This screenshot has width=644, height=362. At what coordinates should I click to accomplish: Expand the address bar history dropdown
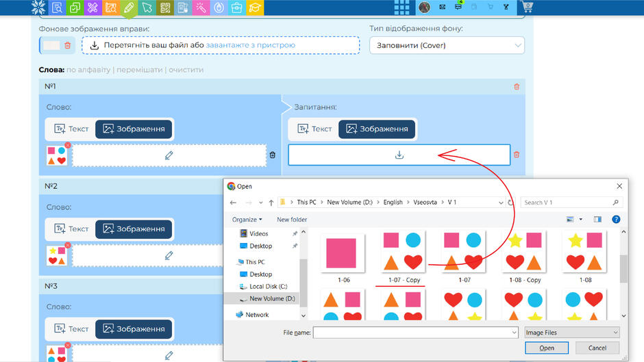click(501, 203)
